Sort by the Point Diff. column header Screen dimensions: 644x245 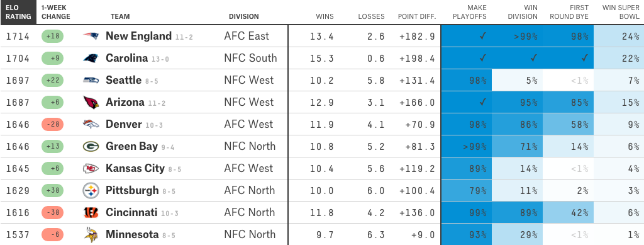pyautogui.click(x=417, y=17)
